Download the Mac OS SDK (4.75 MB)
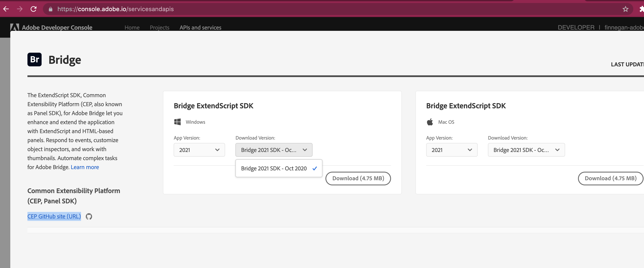Viewport: 644px width, 268px height. click(x=611, y=178)
